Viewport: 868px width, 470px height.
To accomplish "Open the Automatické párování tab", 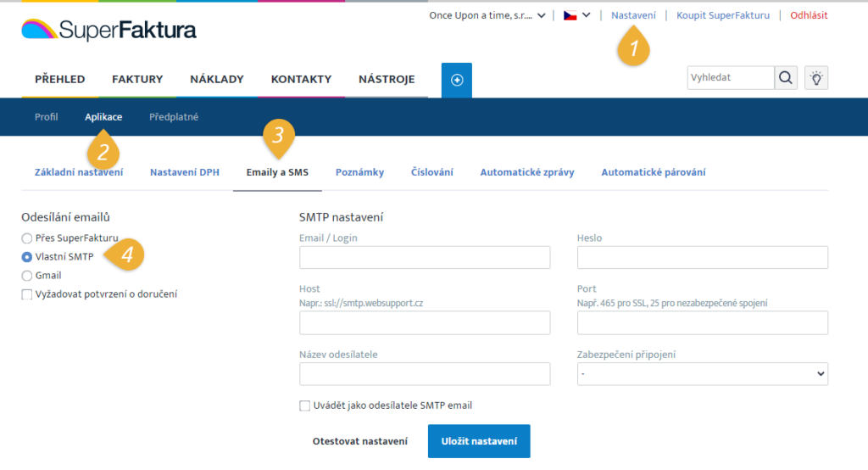I will (654, 172).
